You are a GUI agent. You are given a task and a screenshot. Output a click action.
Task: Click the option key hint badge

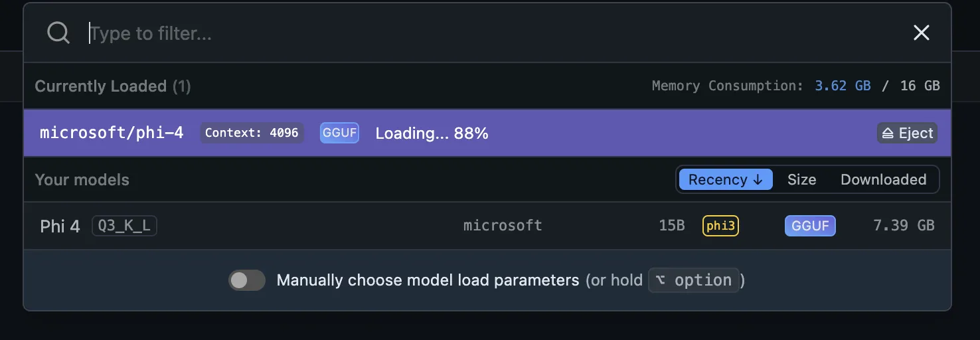[x=693, y=280]
